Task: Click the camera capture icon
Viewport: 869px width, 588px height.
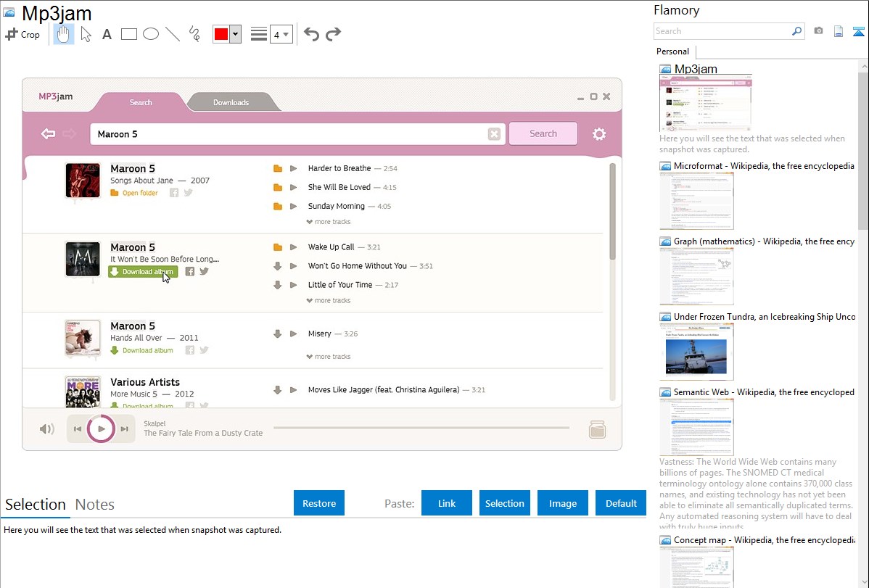Action: 818,31
